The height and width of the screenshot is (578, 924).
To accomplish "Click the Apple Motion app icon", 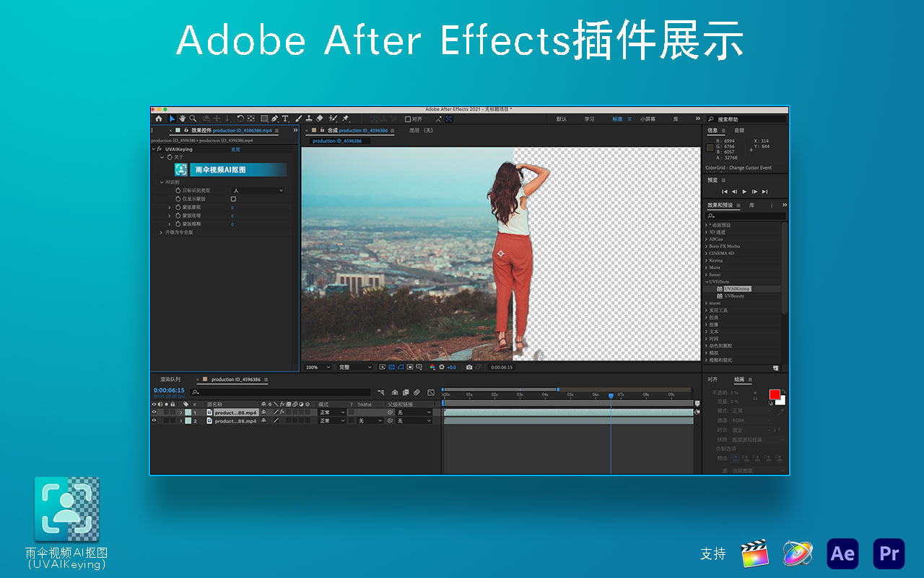I will 798,553.
